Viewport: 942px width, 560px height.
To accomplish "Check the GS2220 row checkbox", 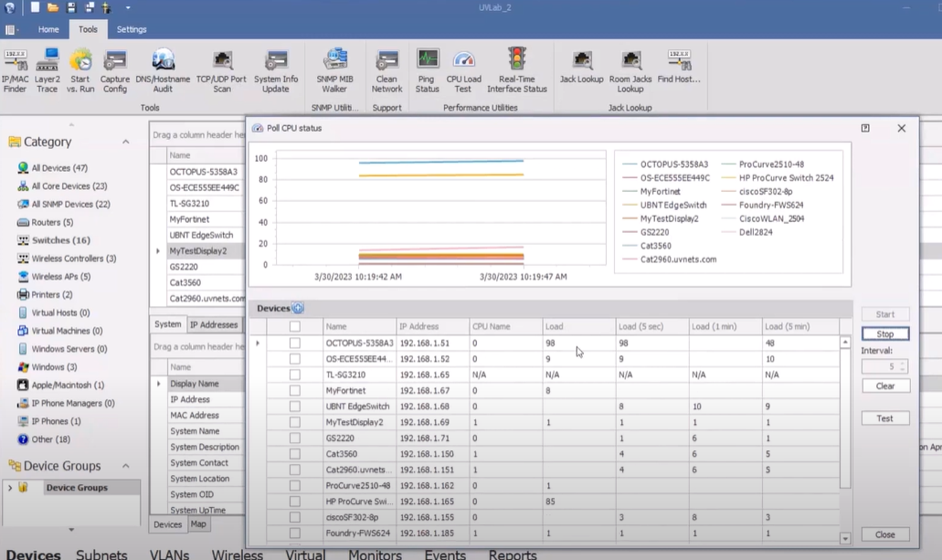I will coord(294,438).
